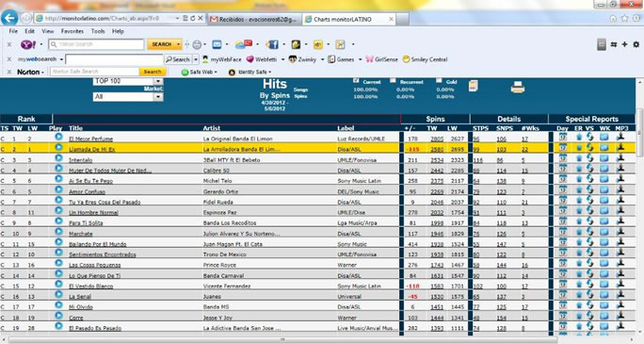
Task: Go back with the browser back arrow
Action: (9, 18)
